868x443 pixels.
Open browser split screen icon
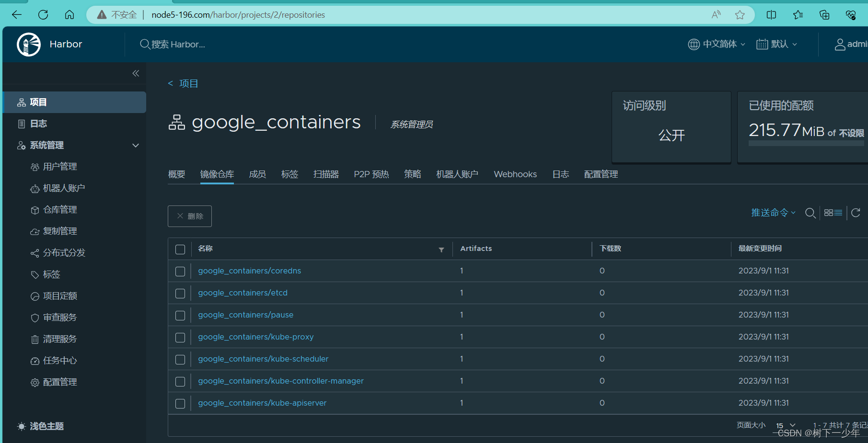[771, 15]
